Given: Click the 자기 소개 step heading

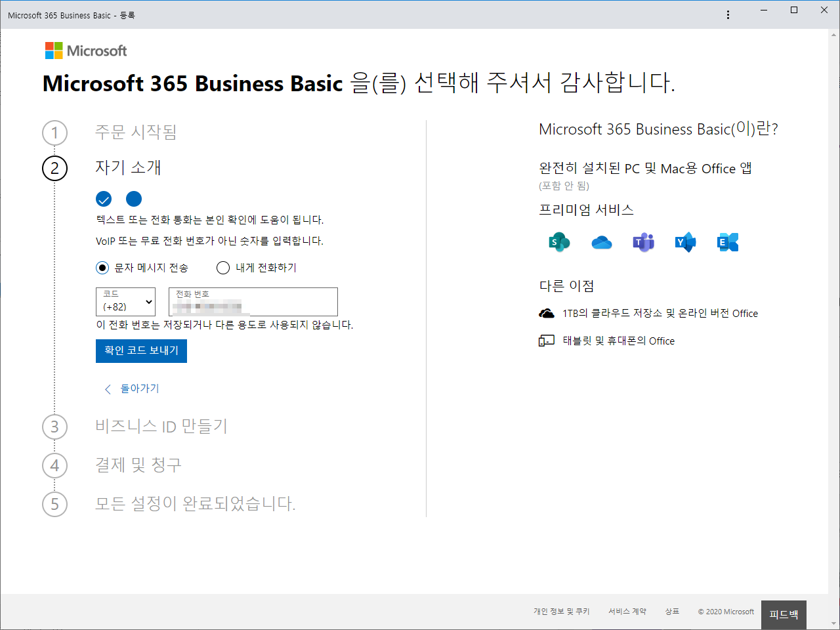Looking at the screenshot, I should point(128,167).
